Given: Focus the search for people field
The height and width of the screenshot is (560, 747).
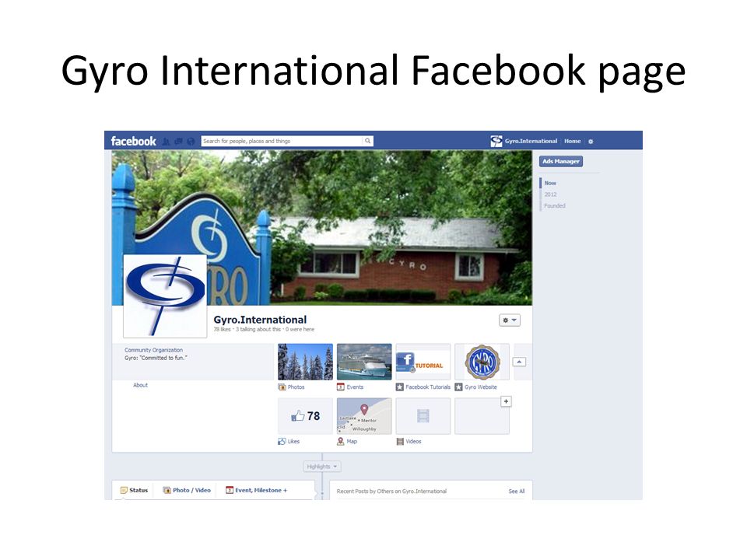Looking at the screenshot, I should (282, 141).
